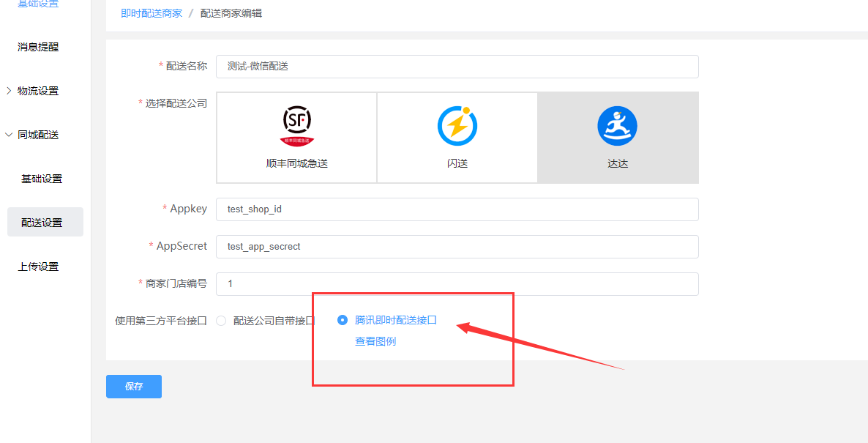Viewport: 868px width, 443px height.
Task: Select the 腾讯即时配送接口 radio button
Action: [343, 320]
